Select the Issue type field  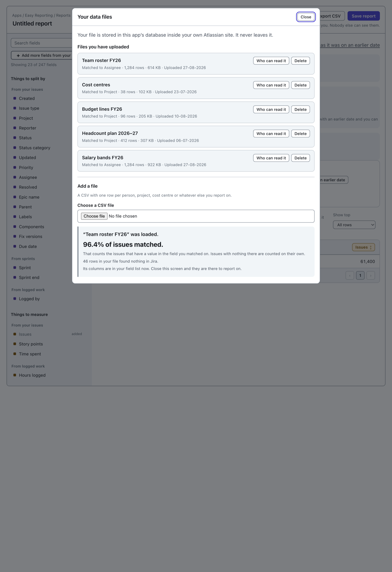coord(29,108)
